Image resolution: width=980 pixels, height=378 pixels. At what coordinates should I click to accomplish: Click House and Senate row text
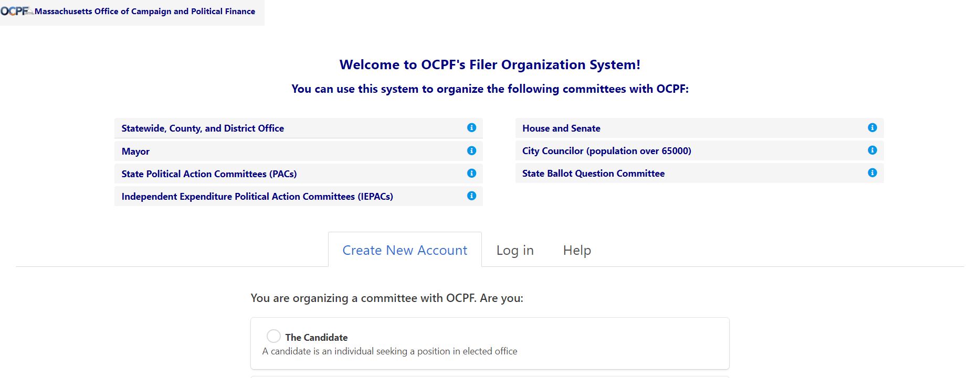[561, 128]
